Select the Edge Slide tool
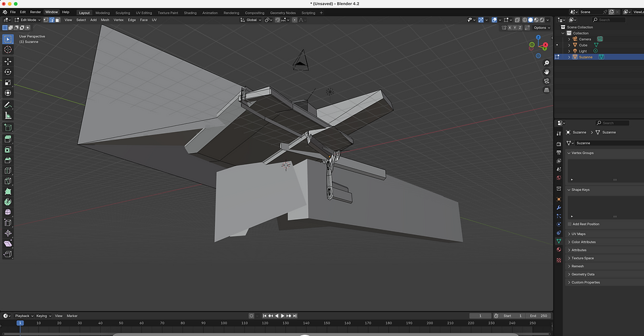 click(8, 222)
